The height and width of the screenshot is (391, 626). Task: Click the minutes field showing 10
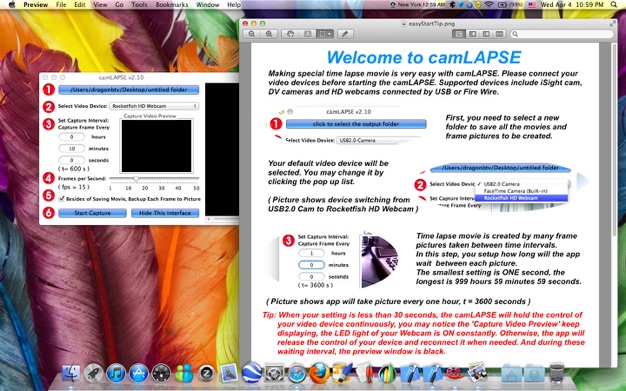pyautogui.click(x=71, y=148)
